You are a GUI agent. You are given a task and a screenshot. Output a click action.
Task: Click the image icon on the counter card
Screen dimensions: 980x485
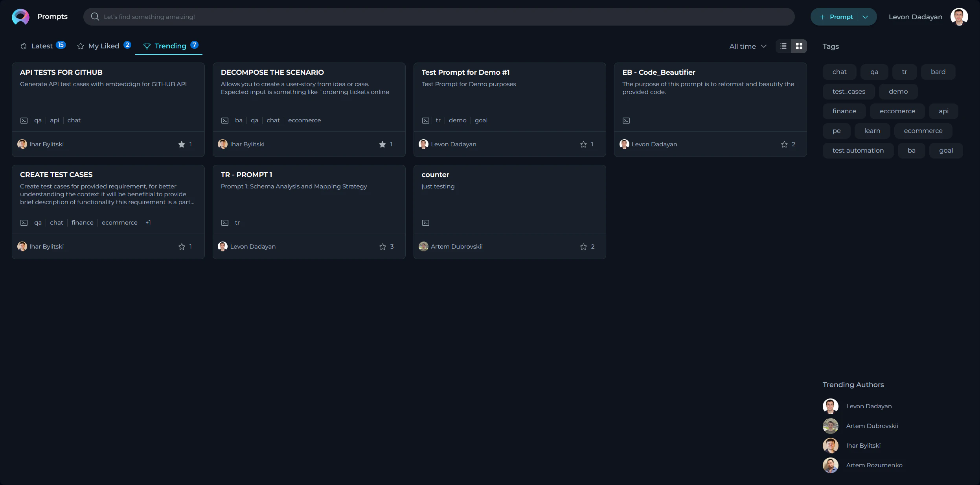[x=425, y=223]
